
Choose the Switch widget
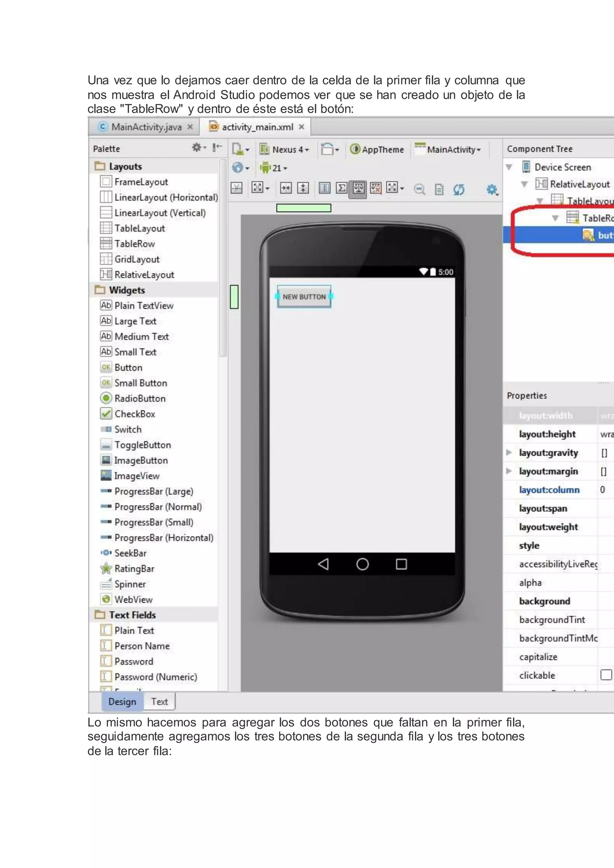click(121, 430)
